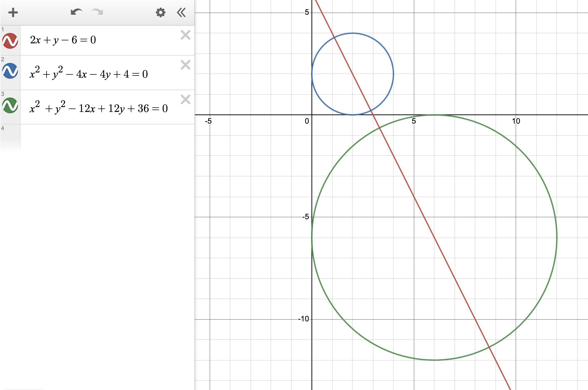This screenshot has width=588, height=390.
Task: Click the greyed redo arrow
Action: pyautogui.click(x=97, y=12)
